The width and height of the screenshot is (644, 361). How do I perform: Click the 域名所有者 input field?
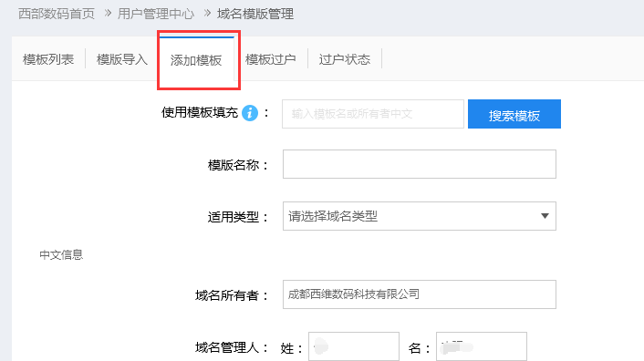[x=420, y=294]
